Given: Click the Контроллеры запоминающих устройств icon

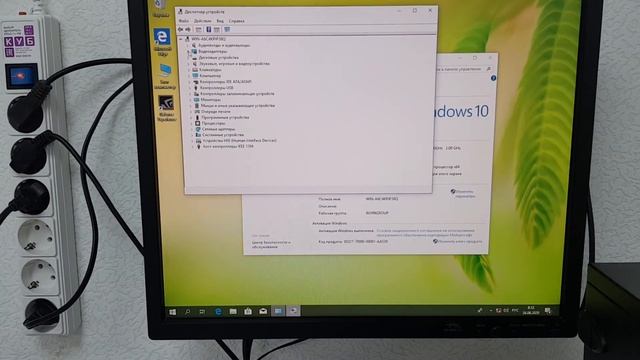Looking at the screenshot, I should point(196,94).
